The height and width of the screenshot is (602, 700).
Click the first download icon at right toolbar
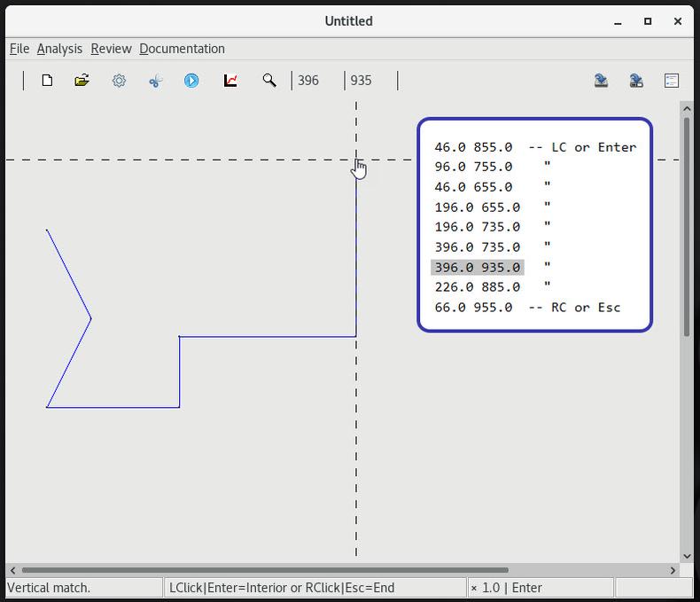[601, 81]
